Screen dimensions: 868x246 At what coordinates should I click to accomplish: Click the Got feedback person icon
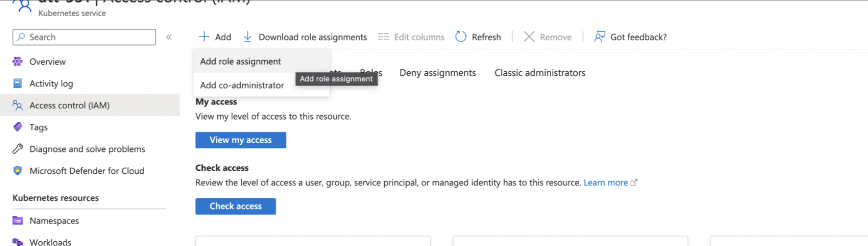[600, 37]
